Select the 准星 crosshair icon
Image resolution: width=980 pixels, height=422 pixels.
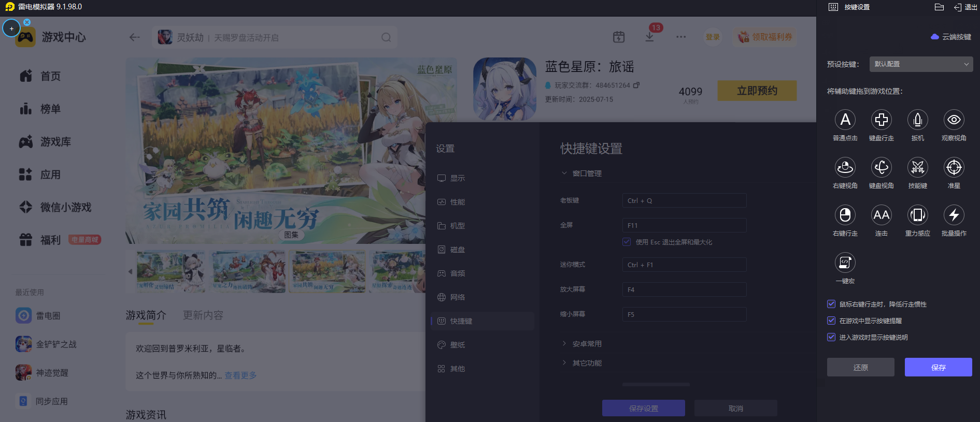(954, 168)
